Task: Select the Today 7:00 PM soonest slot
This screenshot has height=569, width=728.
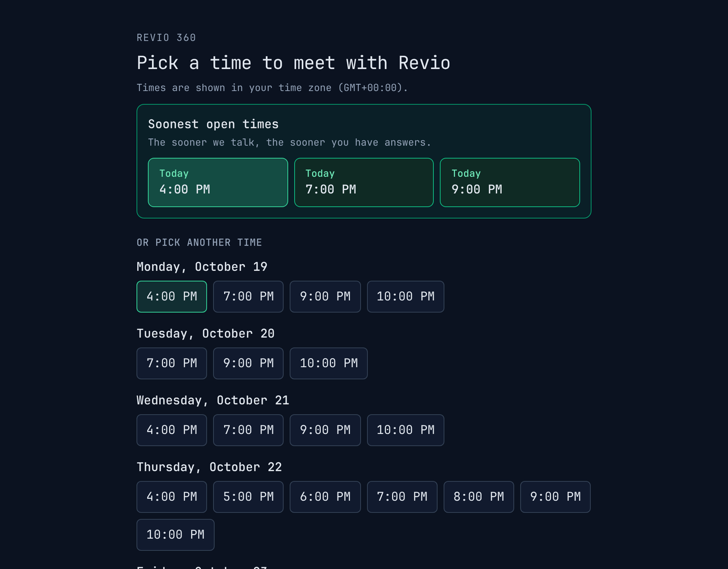Action: [364, 183]
